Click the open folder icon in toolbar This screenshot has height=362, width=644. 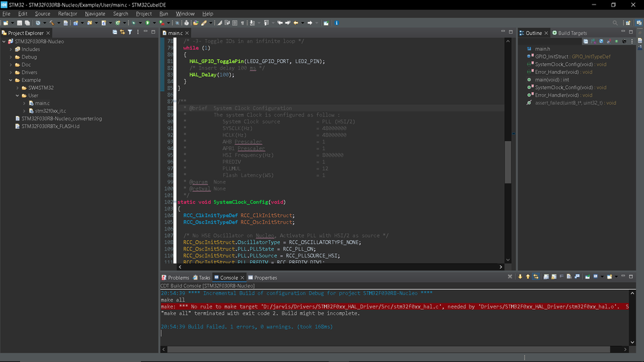[x=195, y=23]
